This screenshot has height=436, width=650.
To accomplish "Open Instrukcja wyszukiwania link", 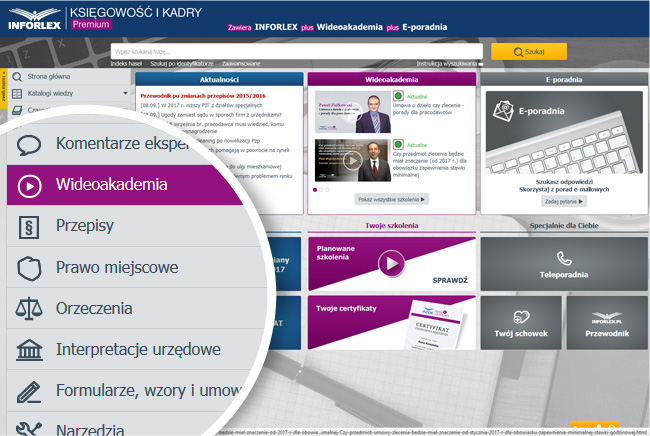I will tap(447, 63).
